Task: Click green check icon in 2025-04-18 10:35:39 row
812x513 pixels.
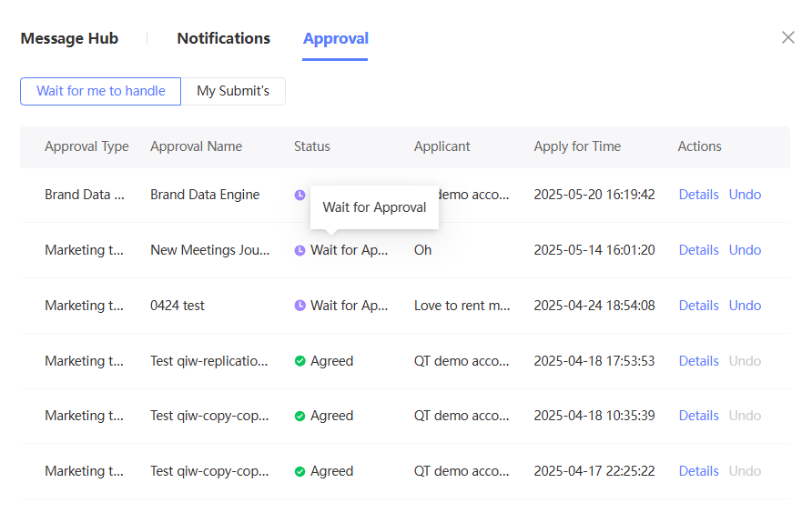Action: (299, 416)
